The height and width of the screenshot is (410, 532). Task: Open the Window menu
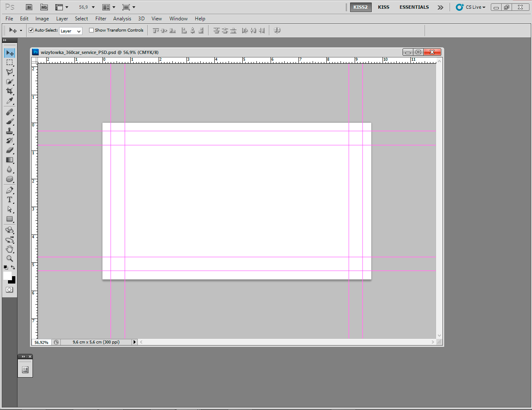point(178,19)
